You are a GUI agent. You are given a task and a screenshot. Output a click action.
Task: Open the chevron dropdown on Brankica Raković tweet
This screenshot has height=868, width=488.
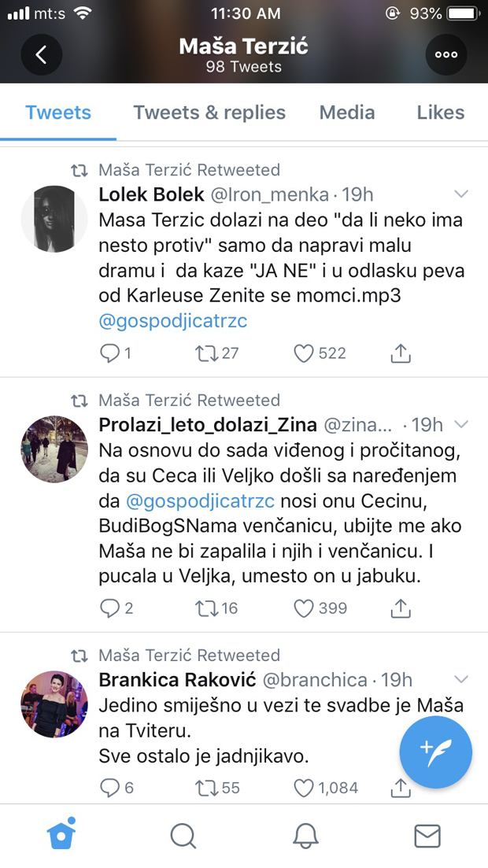462,679
